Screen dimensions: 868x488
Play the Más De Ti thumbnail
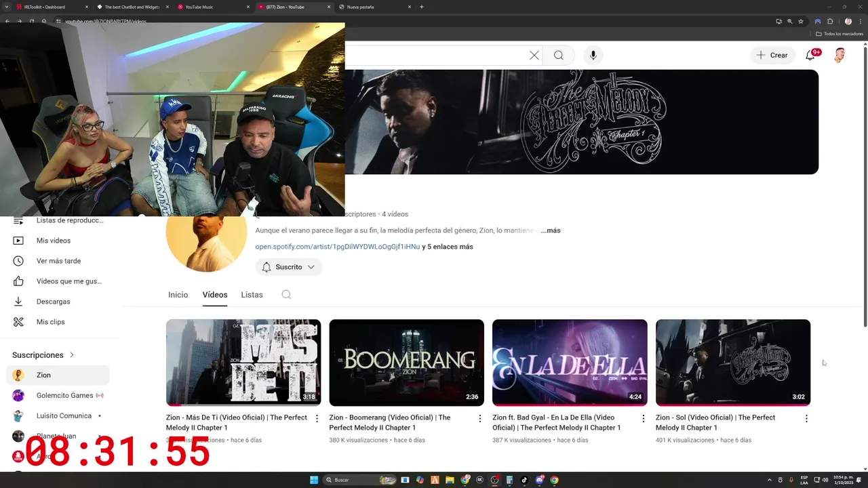coord(243,363)
